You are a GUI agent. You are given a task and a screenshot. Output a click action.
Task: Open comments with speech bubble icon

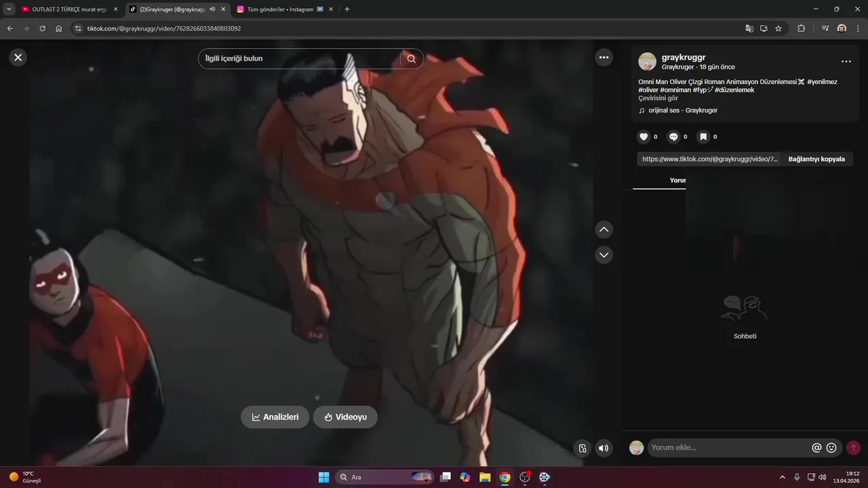click(x=673, y=137)
